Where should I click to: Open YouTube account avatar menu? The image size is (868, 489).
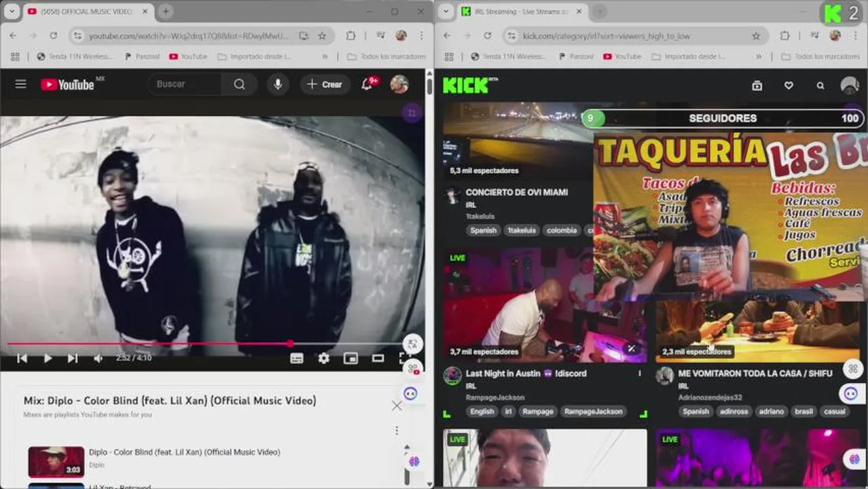(x=399, y=84)
